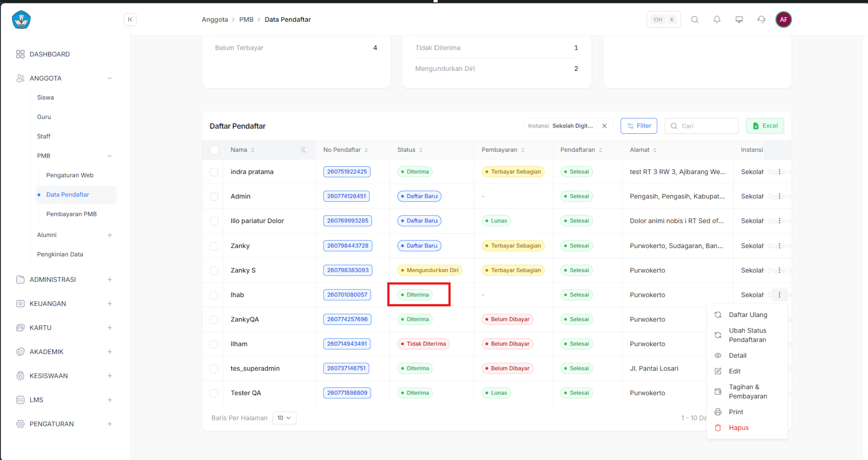
Task: Open the three-dot menu for the Ihab row
Action: click(779, 295)
